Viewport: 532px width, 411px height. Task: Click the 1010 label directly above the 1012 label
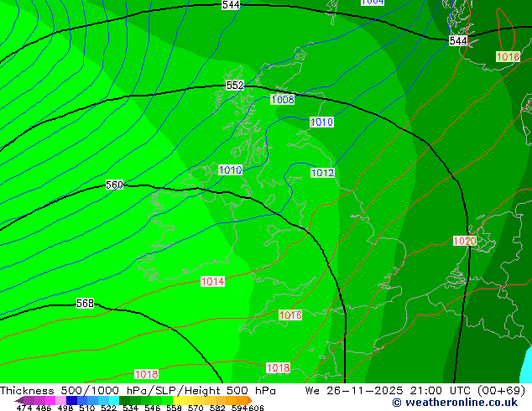321,122
